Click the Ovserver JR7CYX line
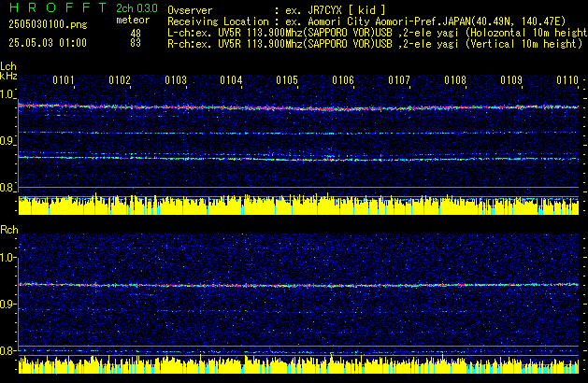The height and width of the screenshot is (383, 588). tap(277, 10)
